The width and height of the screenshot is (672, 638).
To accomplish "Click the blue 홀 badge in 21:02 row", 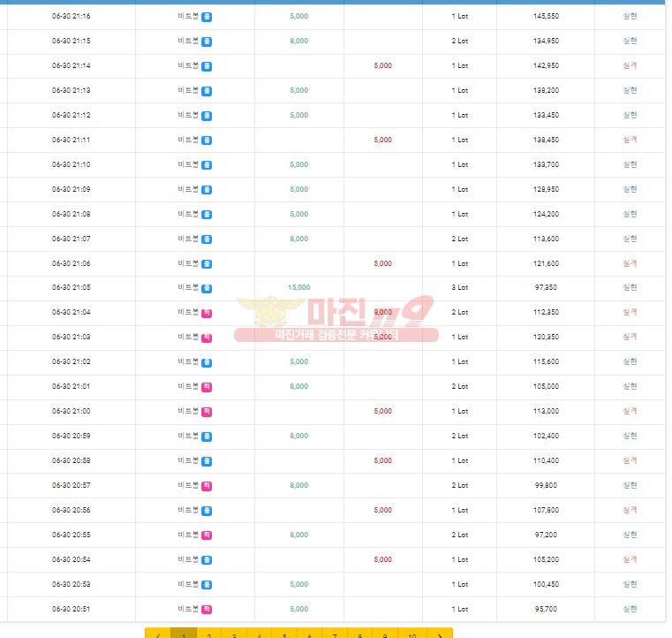I will click(207, 362).
